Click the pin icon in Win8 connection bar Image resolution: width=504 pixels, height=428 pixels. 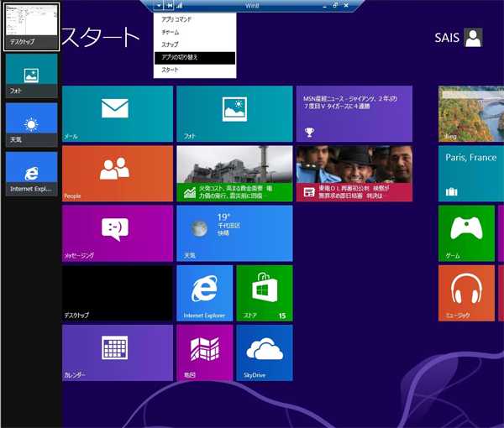click(x=169, y=5)
